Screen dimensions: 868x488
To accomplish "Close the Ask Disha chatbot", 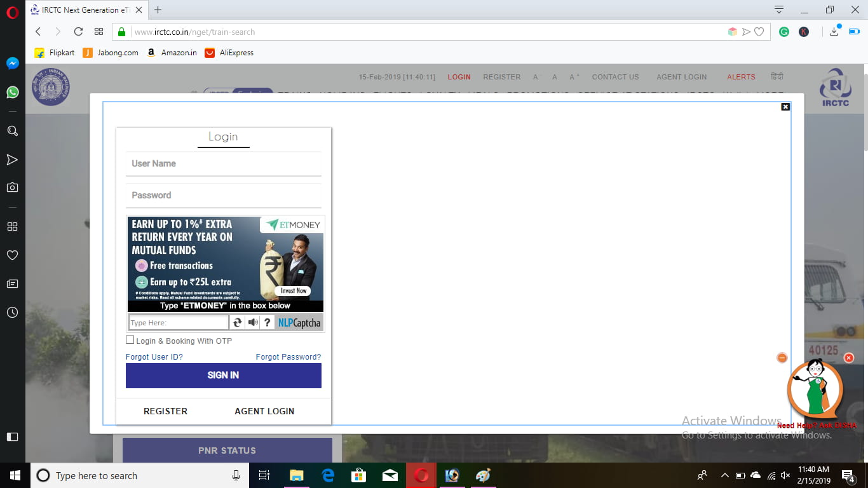I will (849, 358).
